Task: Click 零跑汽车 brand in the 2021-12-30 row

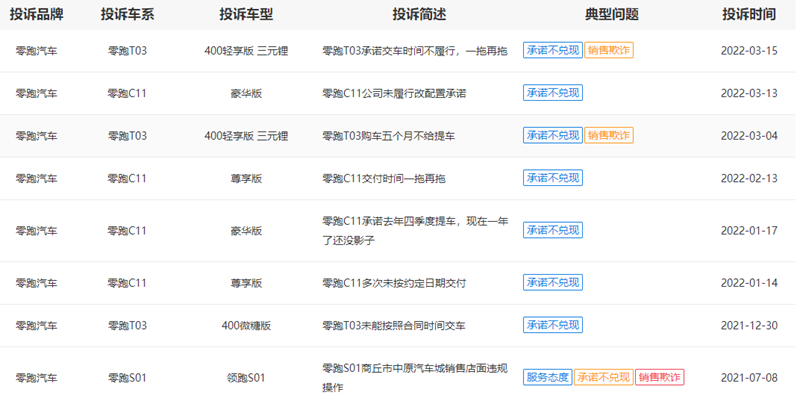Action: pos(36,325)
